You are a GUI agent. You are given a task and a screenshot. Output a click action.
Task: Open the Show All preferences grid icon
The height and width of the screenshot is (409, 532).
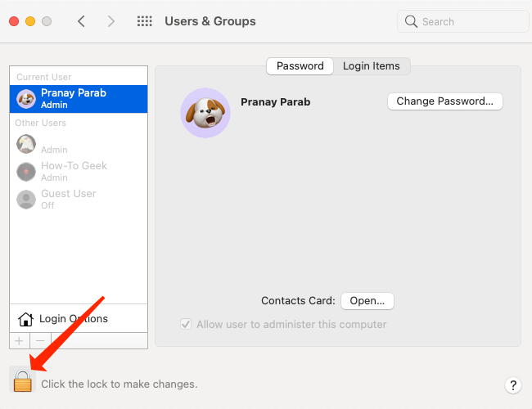coord(145,21)
